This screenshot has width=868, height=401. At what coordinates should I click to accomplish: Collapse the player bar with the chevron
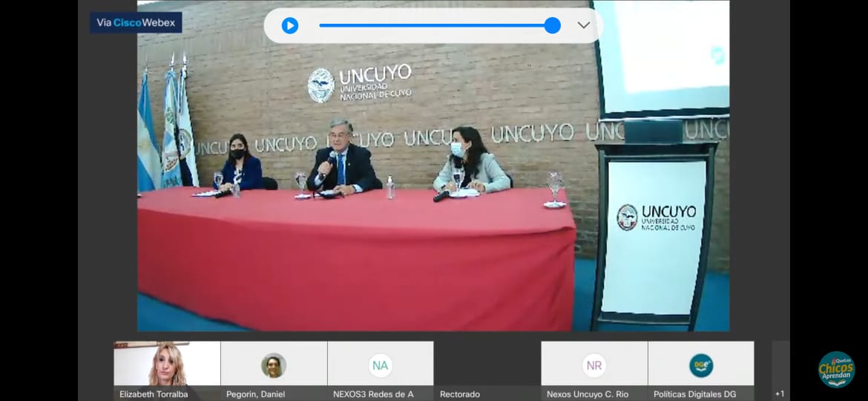[583, 25]
